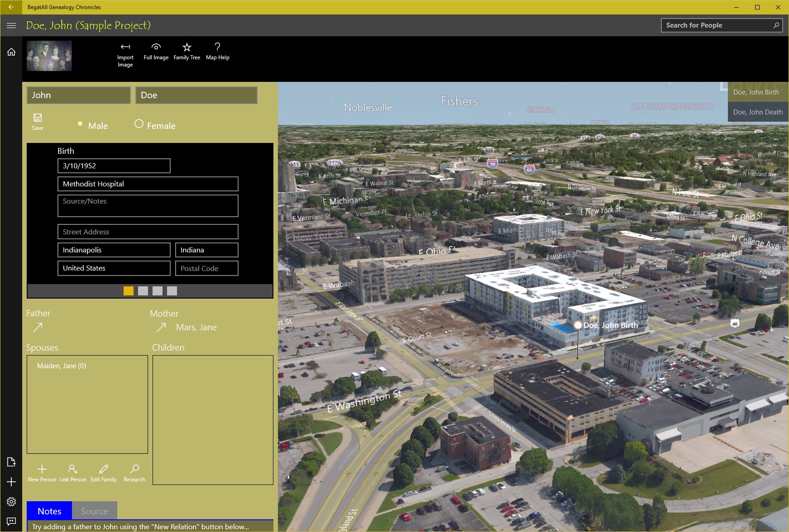Open Edit Family with the pencil icon
Screen dimensions: 789x532
click(x=104, y=472)
